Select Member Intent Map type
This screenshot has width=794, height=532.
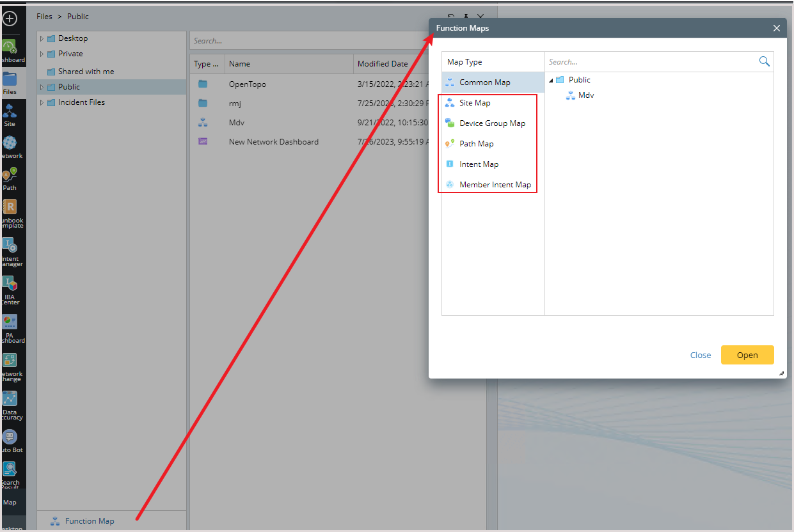(x=493, y=185)
